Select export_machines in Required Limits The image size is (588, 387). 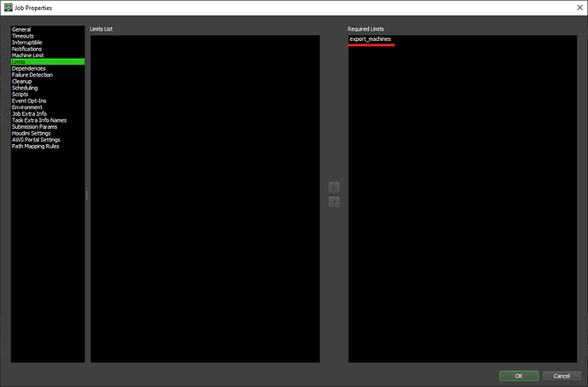point(370,39)
